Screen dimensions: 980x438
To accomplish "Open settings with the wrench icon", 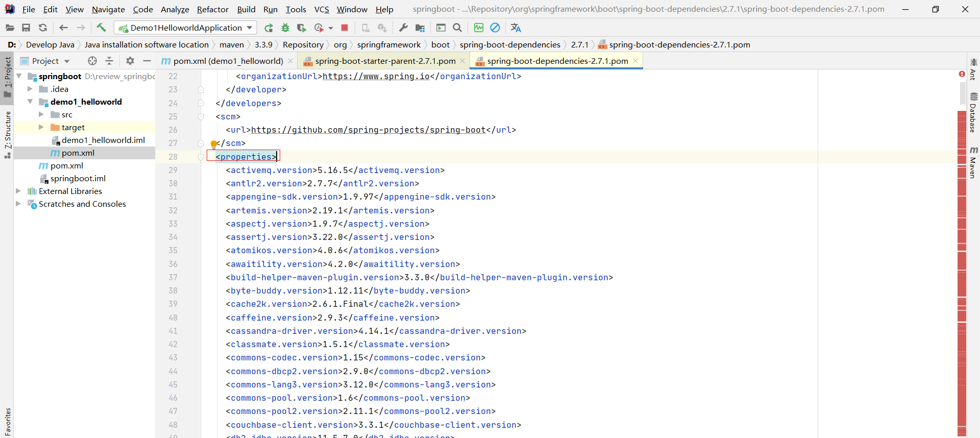I will point(403,28).
